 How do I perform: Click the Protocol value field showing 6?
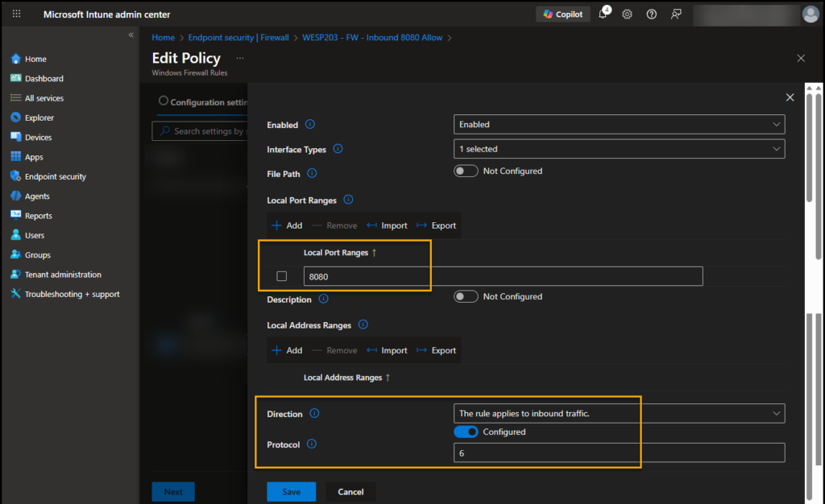[619, 452]
